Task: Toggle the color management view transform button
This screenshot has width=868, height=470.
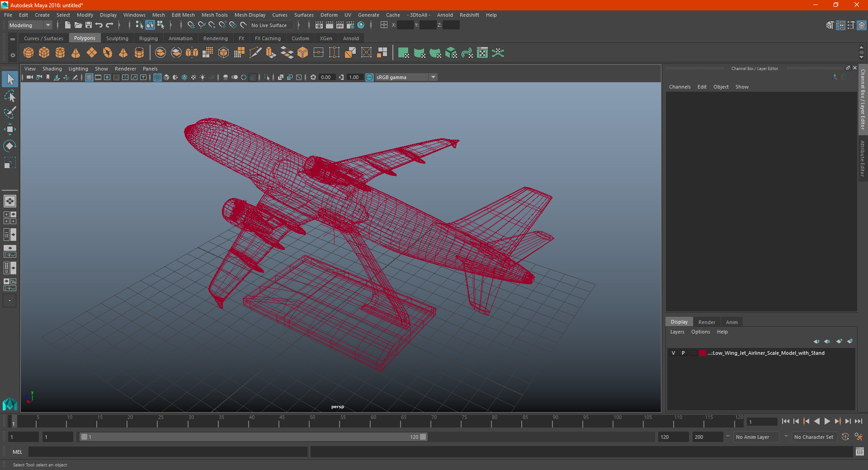Action: point(369,77)
